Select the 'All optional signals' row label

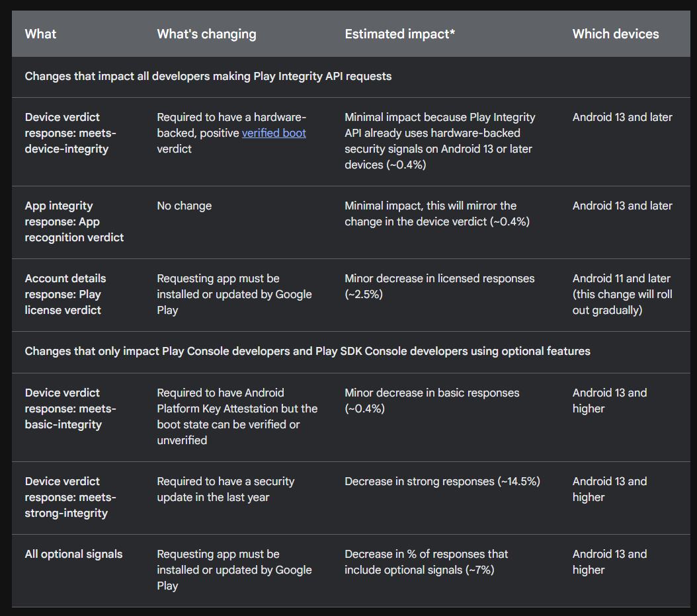point(73,555)
